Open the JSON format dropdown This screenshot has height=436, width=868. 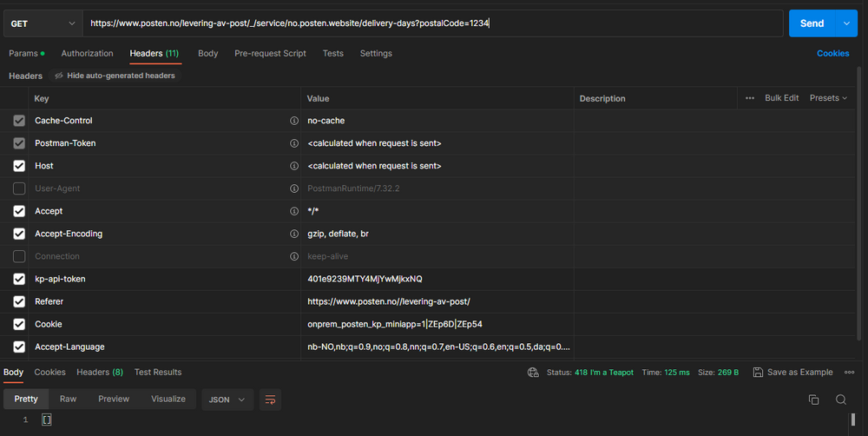coord(227,400)
